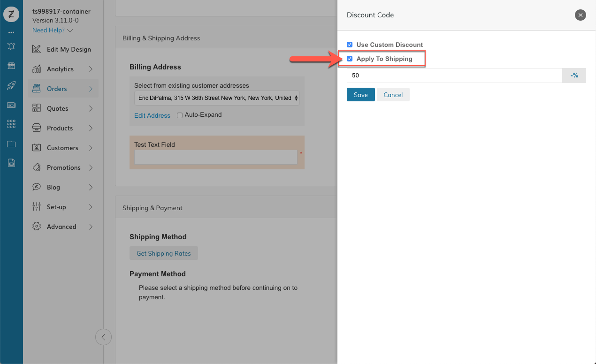Expand the Quotes submenu chevron
596x364 pixels.
91,108
